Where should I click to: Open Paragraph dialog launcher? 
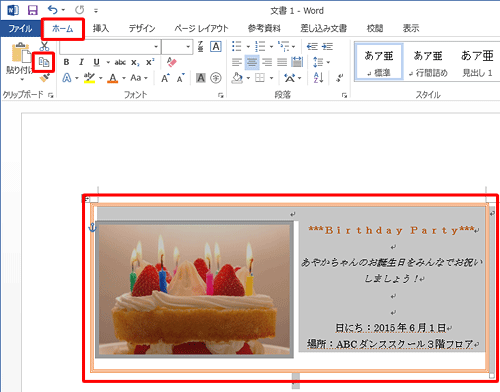point(344,96)
